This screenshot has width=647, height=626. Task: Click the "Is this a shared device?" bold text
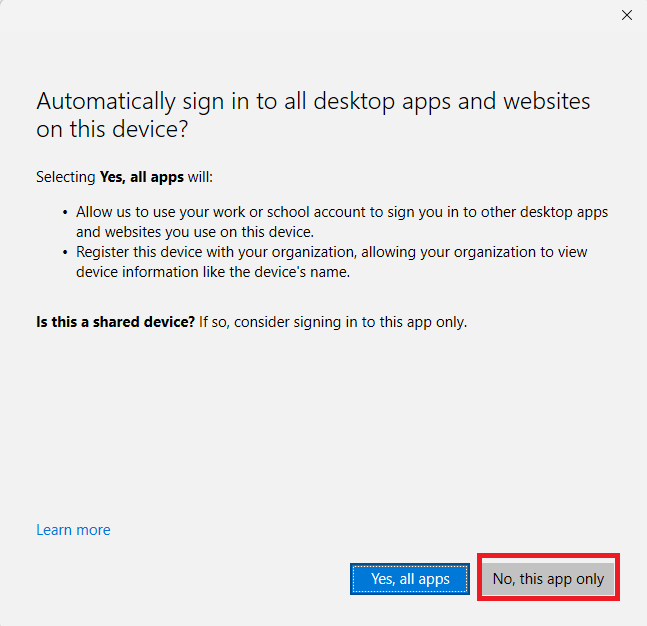[x=115, y=322]
